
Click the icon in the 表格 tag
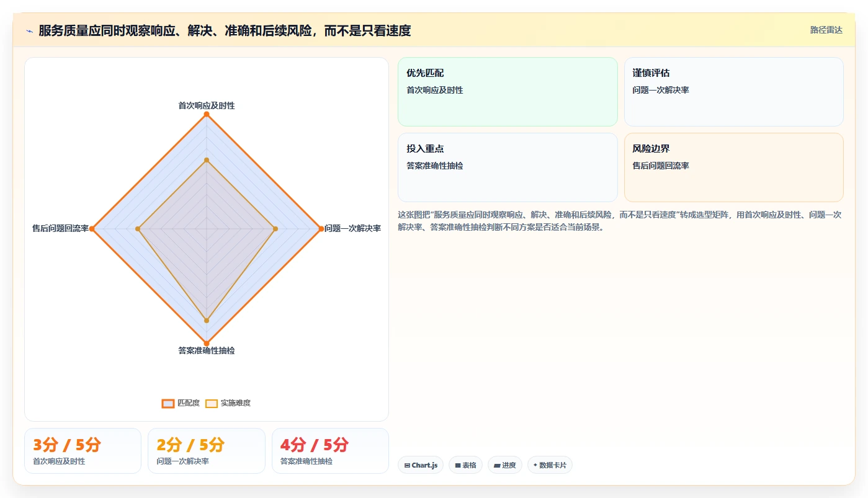pos(458,465)
